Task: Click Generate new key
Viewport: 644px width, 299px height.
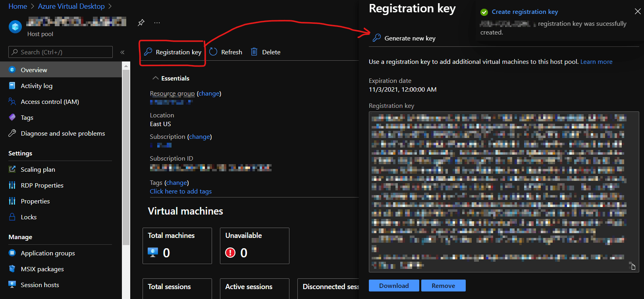Action: click(404, 38)
